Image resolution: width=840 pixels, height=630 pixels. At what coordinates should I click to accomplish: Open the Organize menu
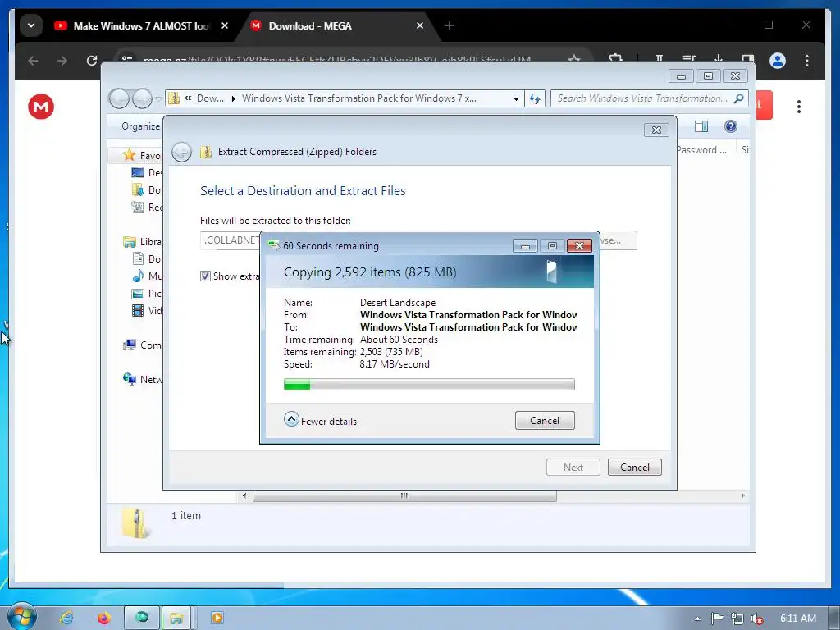(140, 126)
